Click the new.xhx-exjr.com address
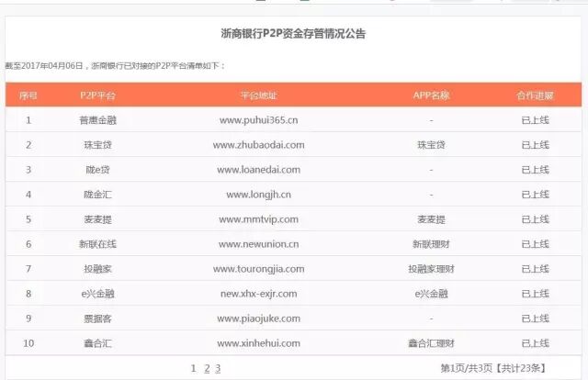This screenshot has height=380, width=588. point(259,294)
